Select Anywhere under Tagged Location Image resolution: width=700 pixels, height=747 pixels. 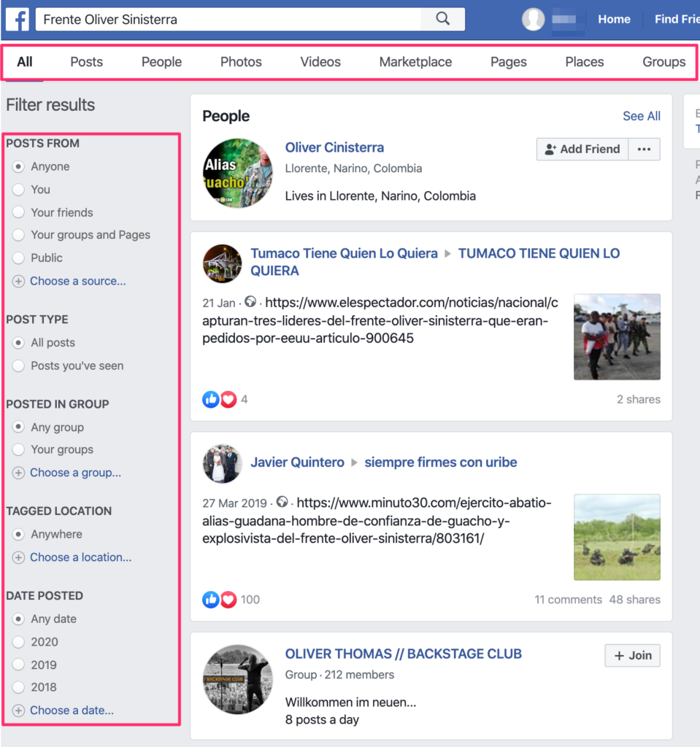(x=18, y=534)
